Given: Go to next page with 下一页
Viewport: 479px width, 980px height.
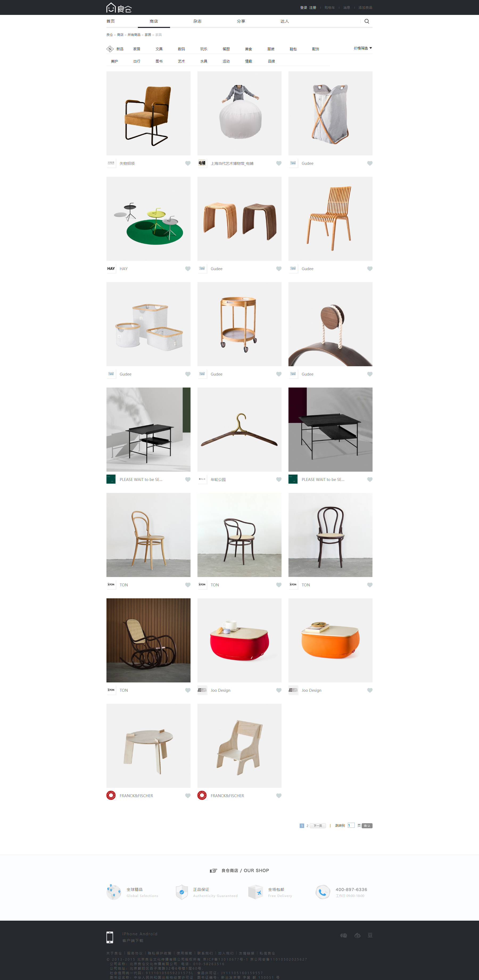Looking at the screenshot, I should click(318, 826).
